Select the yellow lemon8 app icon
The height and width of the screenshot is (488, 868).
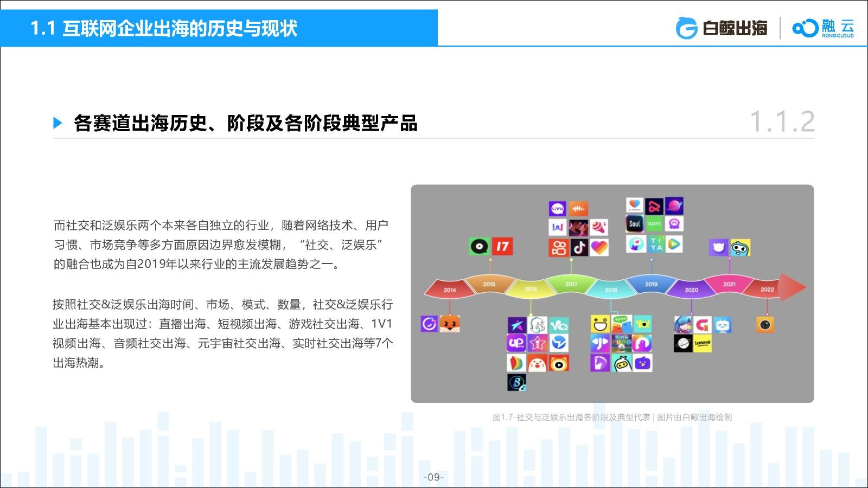click(x=703, y=343)
